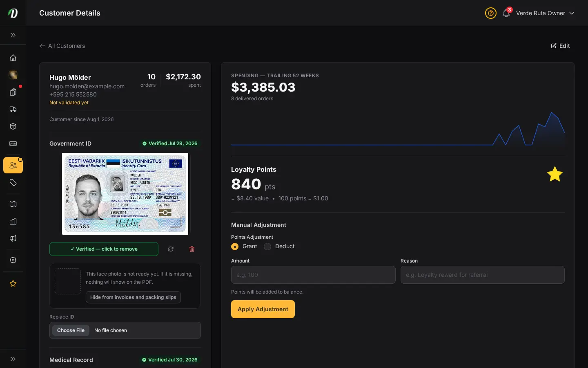Click the app logo icon
The image size is (588, 368).
click(13, 13)
